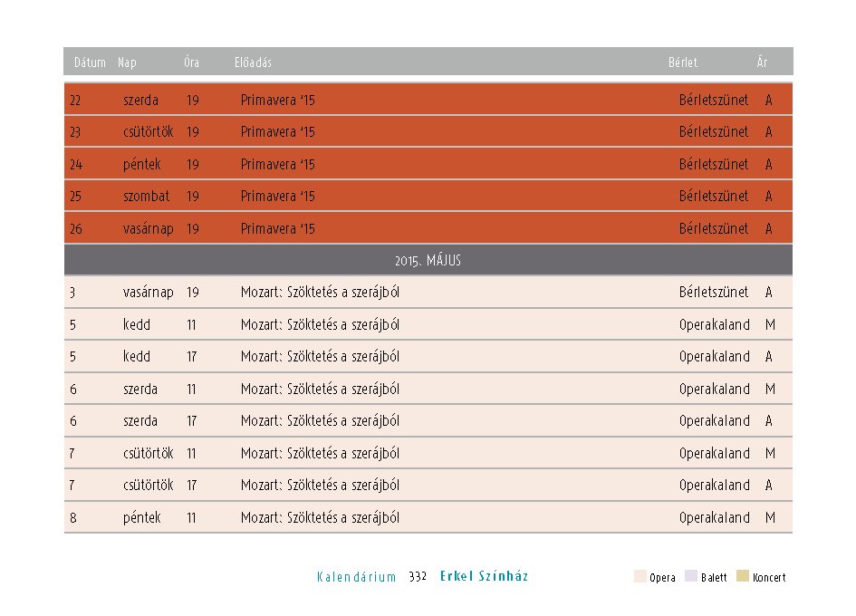This screenshot has width=856, height=616.
Task: Click the Kalendárium footer label
Action: (357, 577)
